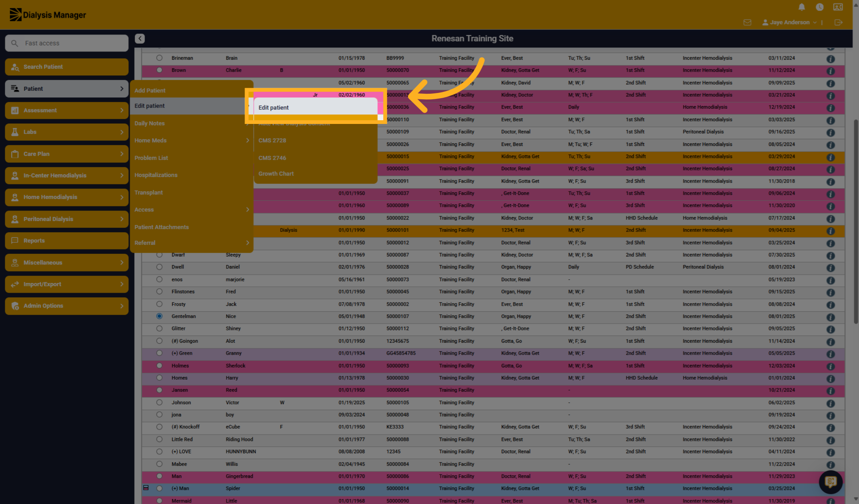This screenshot has height=504, width=859.
Task: Open the mail envelope icon
Action: tap(747, 22)
